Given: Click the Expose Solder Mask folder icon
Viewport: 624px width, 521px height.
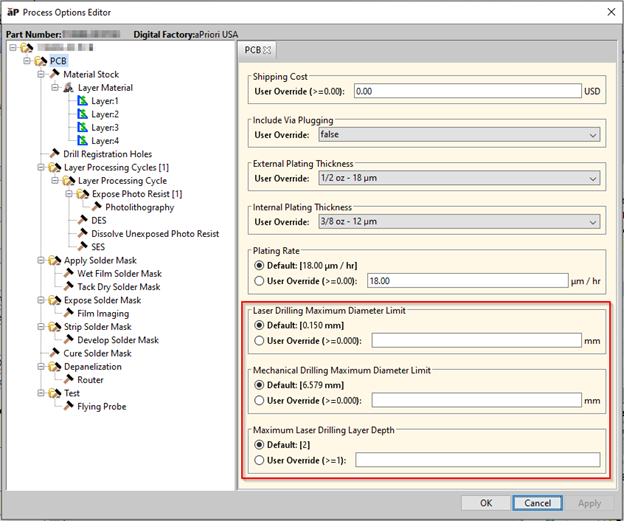Looking at the screenshot, I should pos(55,300).
